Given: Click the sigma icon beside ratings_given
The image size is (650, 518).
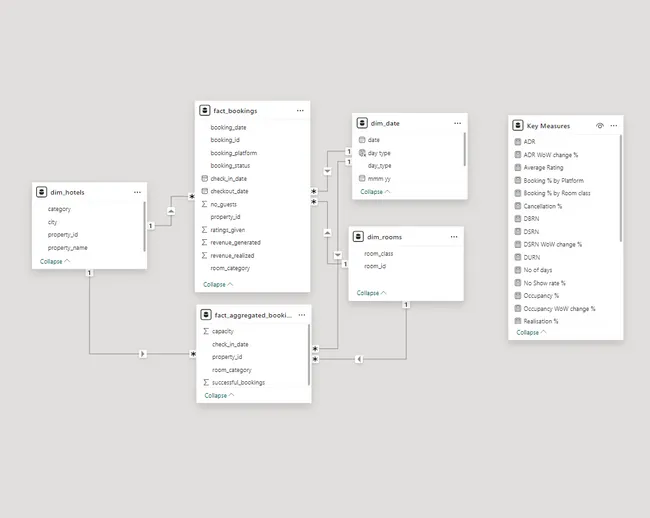Looking at the screenshot, I should pos(204,230).
